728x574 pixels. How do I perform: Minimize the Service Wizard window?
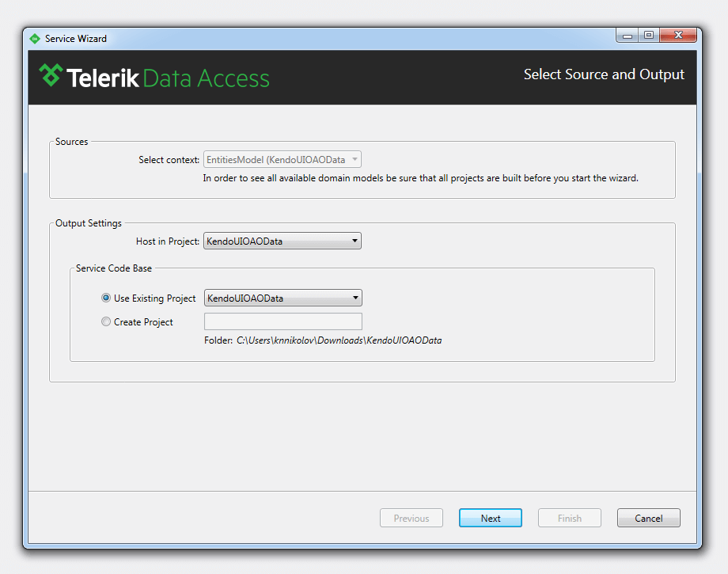pyautogui.click(x=628, y=36)
